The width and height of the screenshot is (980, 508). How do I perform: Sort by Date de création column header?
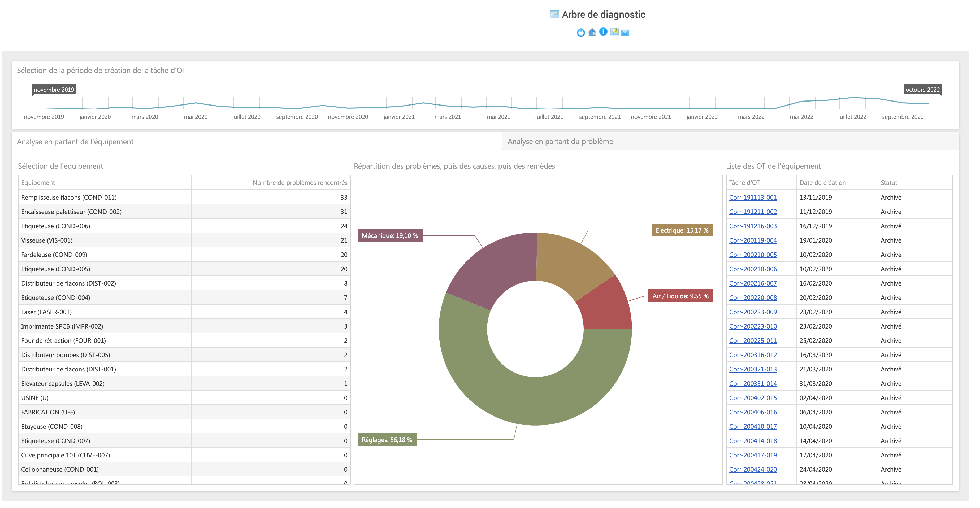click(837, 182)
